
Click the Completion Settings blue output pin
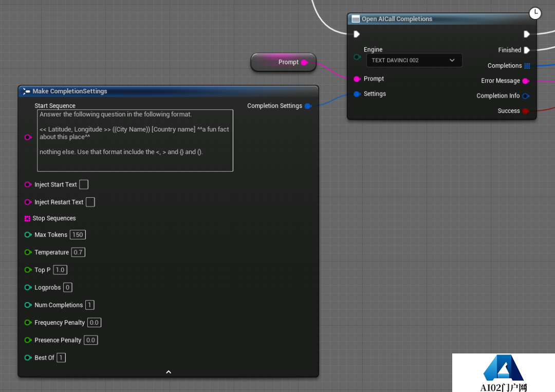pyautogui.click(x=308, y=106)
